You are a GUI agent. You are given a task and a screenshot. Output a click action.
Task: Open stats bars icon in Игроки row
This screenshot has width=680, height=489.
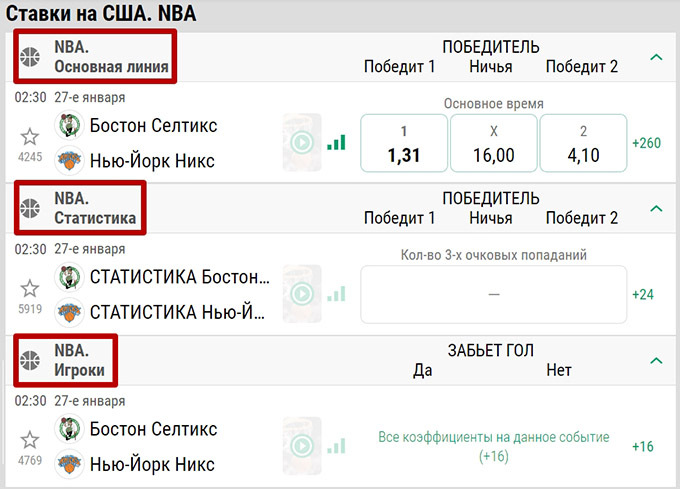point(337,446)
